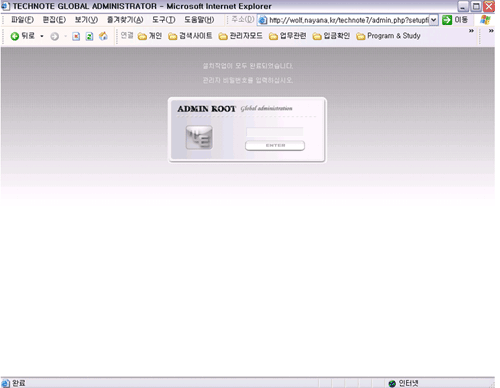Open the Back button history dropdown arrow
This screenshot has height=388, width=500.
tap(42, 36)
